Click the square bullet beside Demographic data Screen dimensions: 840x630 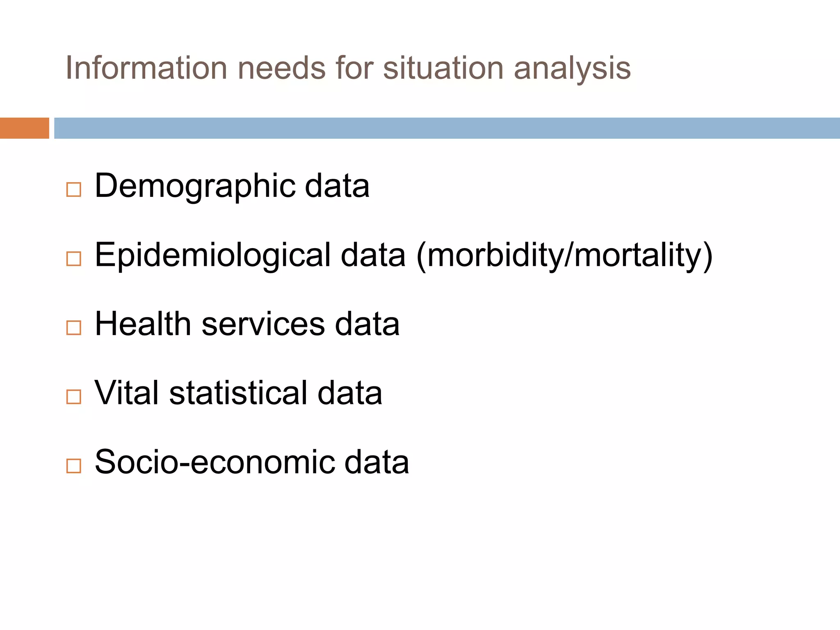tap(73, 190)
